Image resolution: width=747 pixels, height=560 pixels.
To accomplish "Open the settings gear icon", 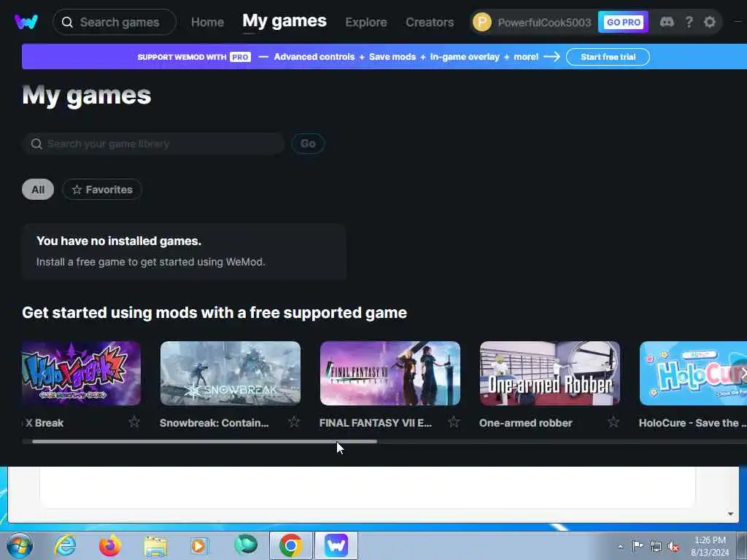I will coord(710,22).
